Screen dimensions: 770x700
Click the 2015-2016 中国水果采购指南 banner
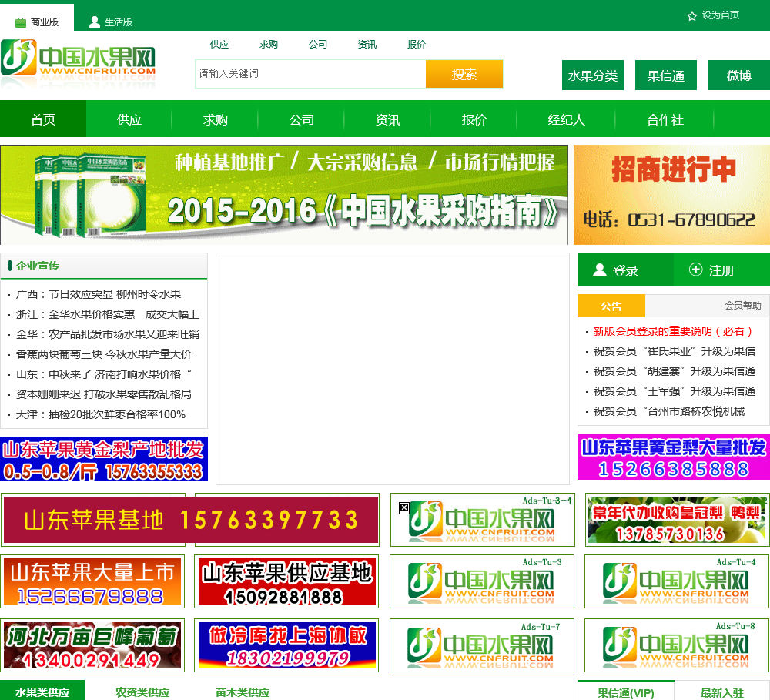[284, 195]
